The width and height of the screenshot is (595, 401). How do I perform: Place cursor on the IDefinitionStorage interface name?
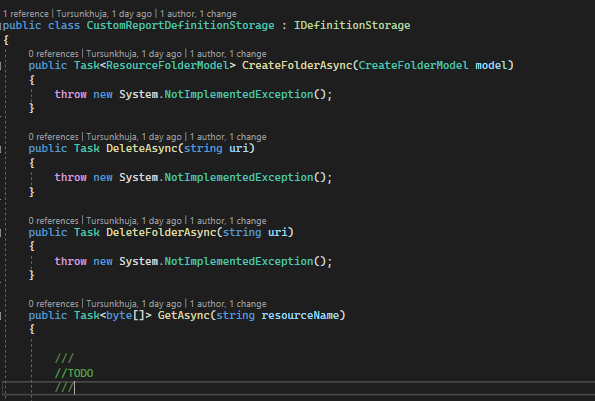(352, 25)
